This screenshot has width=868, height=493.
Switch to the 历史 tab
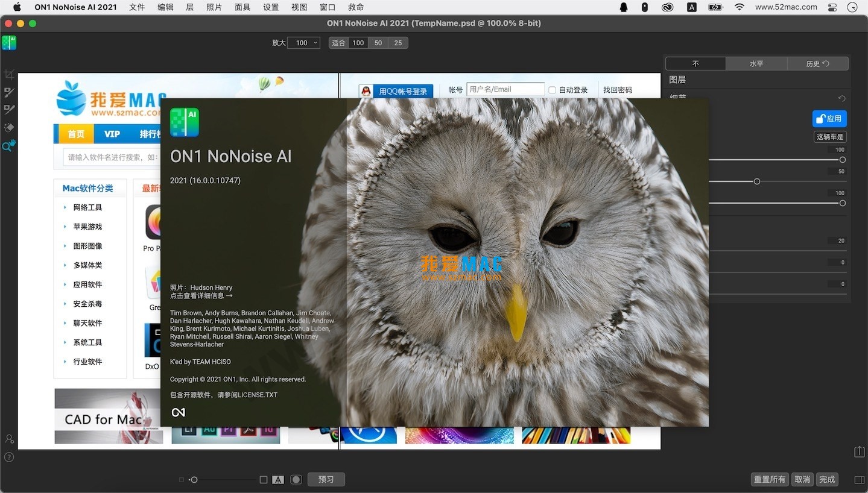coord(817,63)
